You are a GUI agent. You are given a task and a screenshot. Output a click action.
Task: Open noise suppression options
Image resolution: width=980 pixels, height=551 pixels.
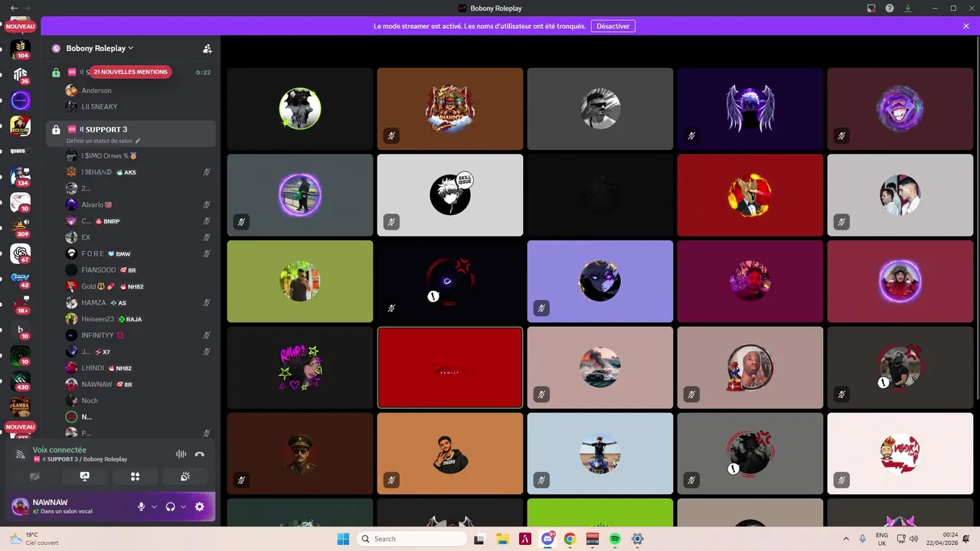(x=181, y=454)
